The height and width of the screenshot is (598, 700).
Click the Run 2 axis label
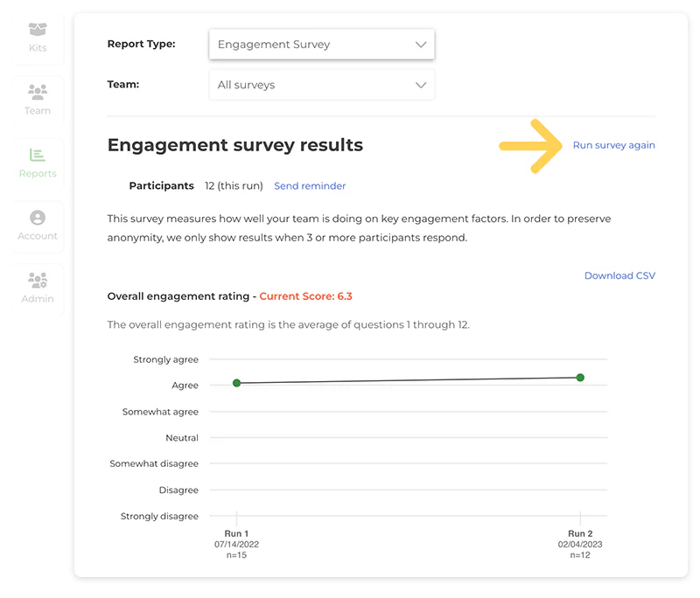point(580,533)
